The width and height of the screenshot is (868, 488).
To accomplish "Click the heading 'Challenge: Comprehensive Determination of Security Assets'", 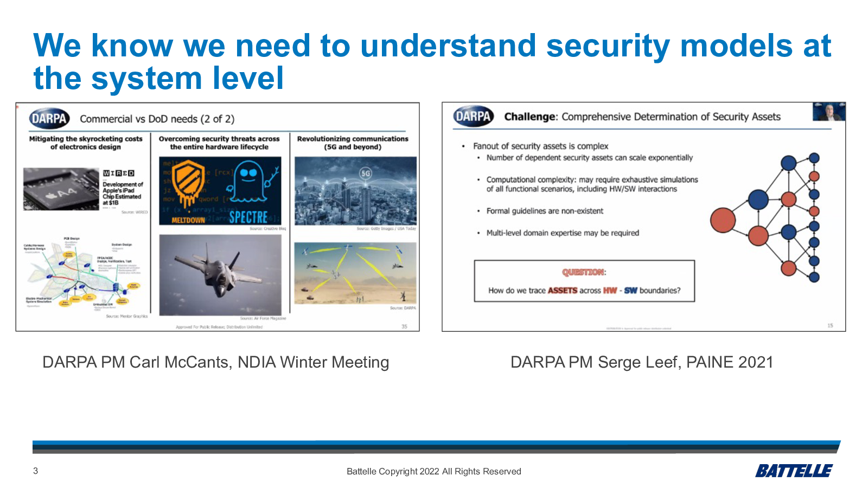I will click(642, 117).
